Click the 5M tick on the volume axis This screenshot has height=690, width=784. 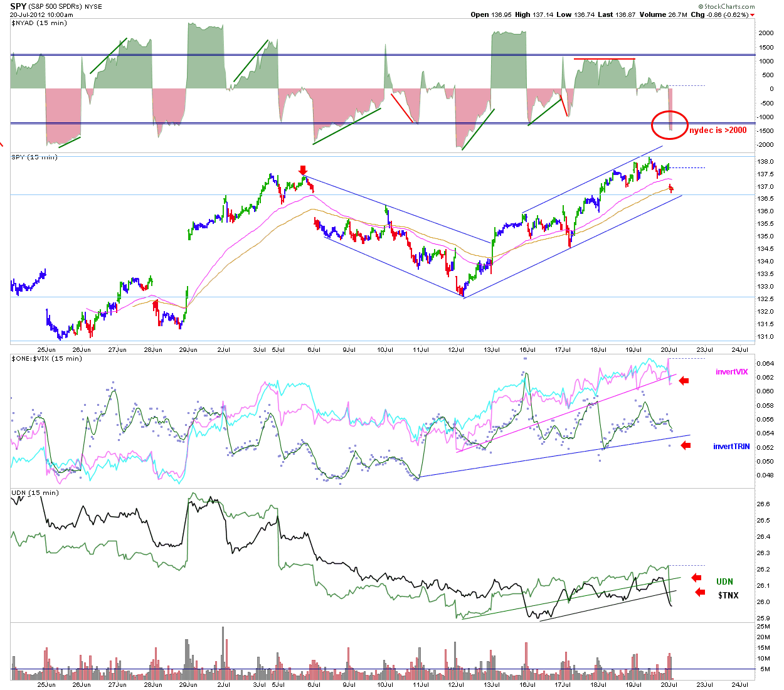click(766, 669)
